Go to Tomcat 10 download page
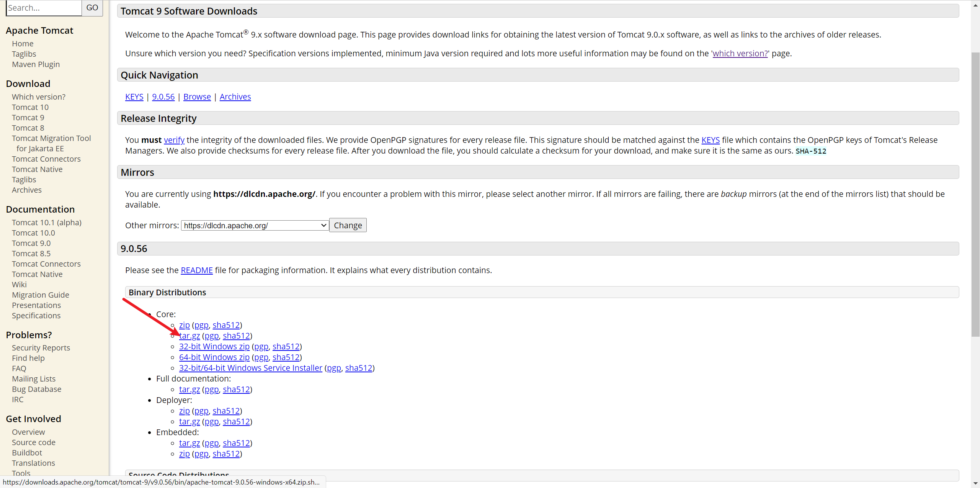 [x=30, y=107]
